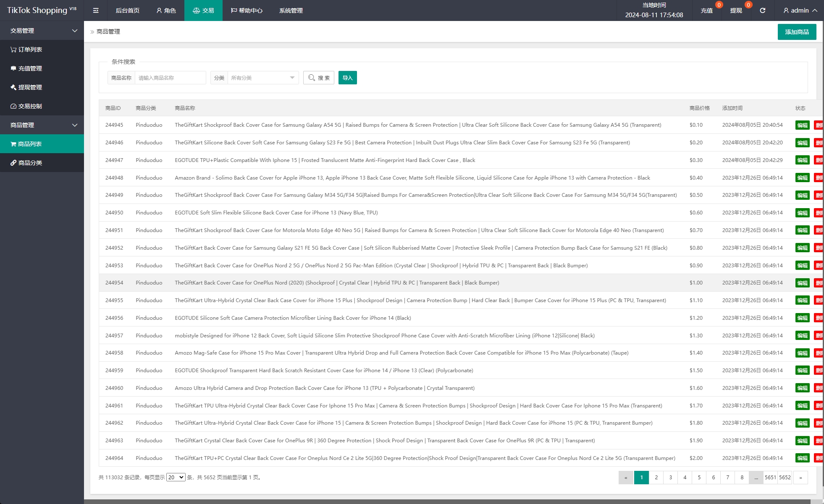Click the refresh icon in top bar

(762, 10)
